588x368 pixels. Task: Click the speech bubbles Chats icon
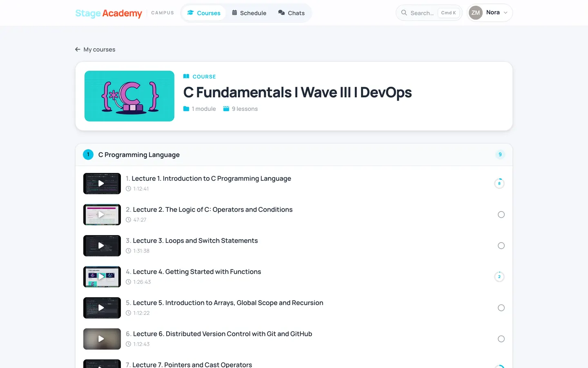[281, 13]
